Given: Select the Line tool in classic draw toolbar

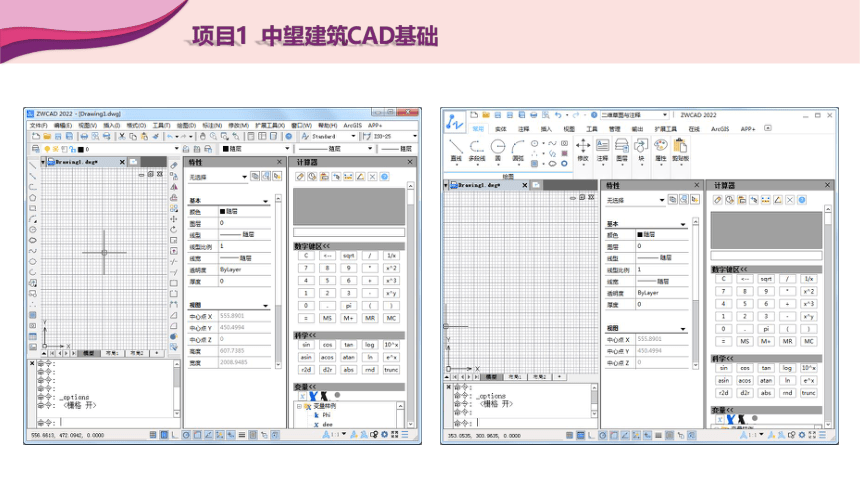Looking at the screenshot, I should [x=33, y=166].
